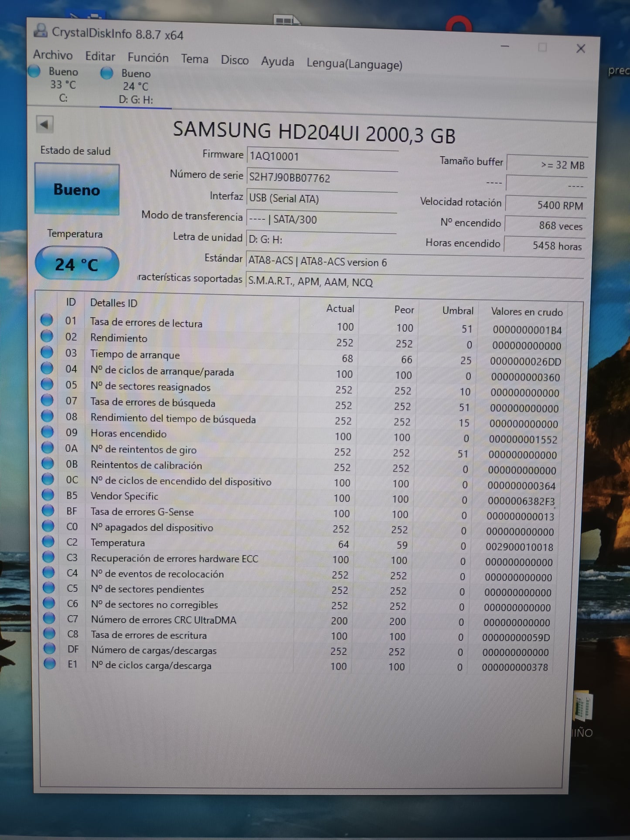Click the power-on hours field 5458 horas
The width and height of the screenshot is (630, 840).
(544, 245)
